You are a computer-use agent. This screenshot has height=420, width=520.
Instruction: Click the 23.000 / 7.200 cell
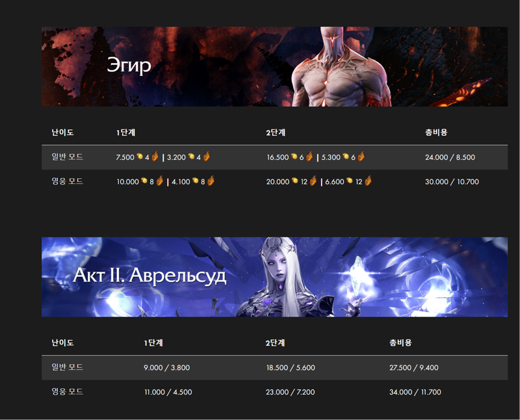point(290,392)
